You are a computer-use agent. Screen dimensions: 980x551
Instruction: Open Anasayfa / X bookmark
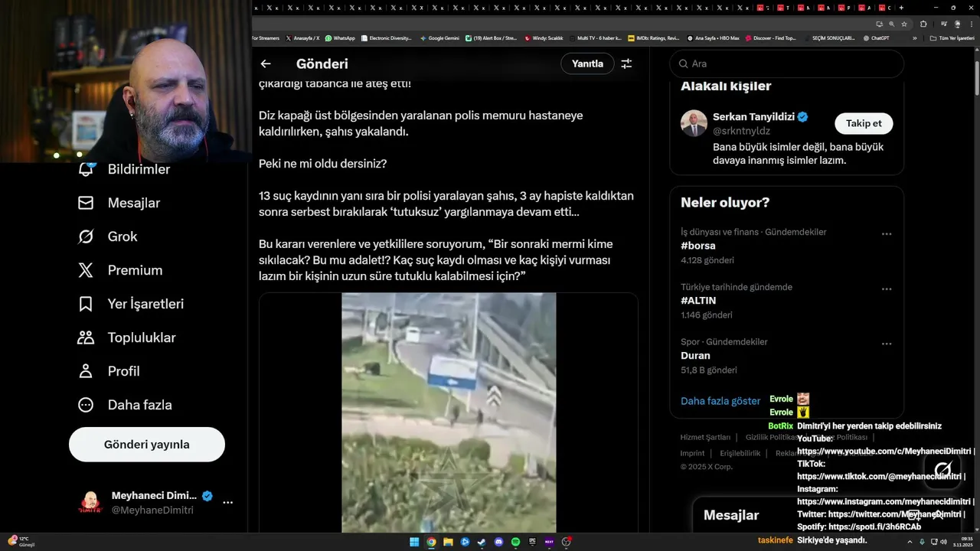pyautogui.click(x=302, y=37)
